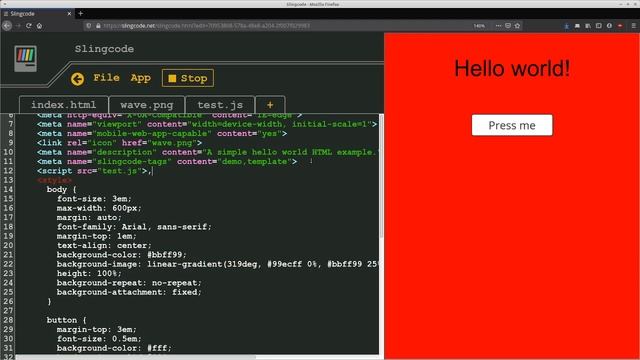Click the 'margin: auto;' line
Image resolution: width=640 pixels, height=360 pixels.
tap(89, 218)
